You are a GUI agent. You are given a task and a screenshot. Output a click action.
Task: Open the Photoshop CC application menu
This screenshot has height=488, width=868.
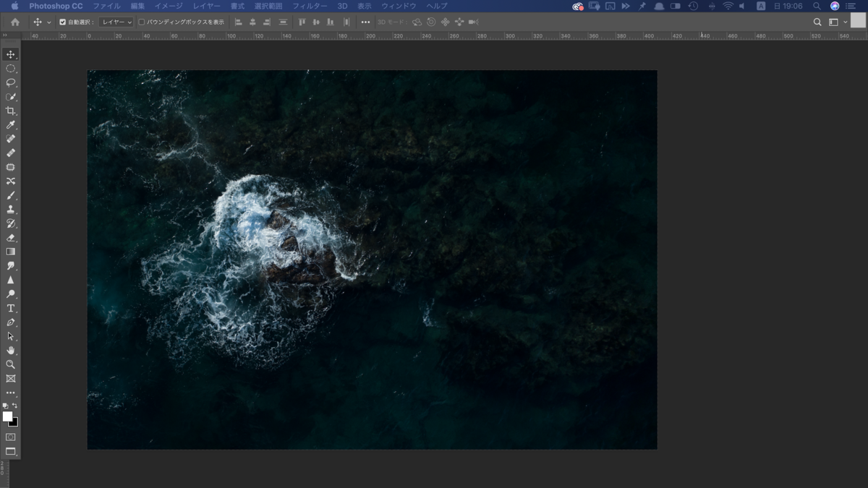tap(56, 6)
